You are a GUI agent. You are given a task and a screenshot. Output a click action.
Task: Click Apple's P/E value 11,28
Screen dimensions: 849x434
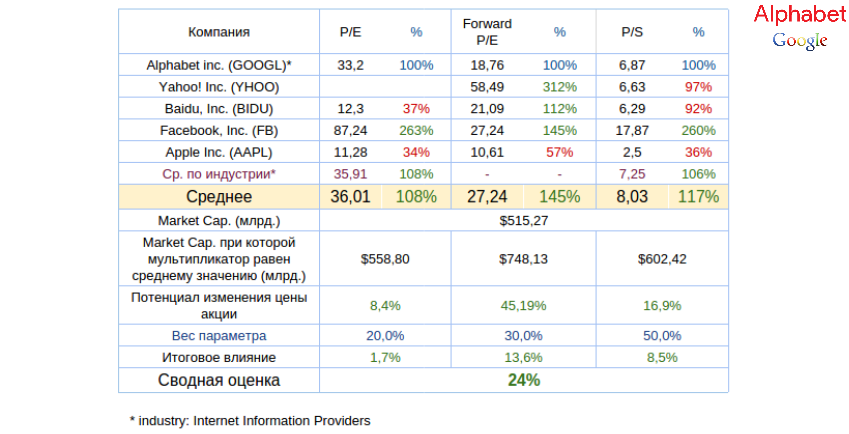[x=350, y=152]
